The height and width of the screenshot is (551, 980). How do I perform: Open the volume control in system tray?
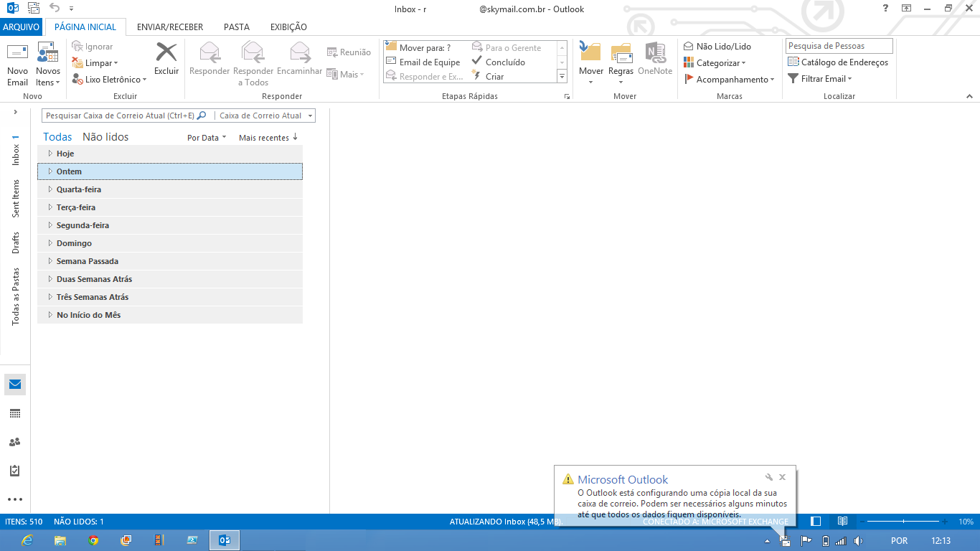(x=859, y=541)
